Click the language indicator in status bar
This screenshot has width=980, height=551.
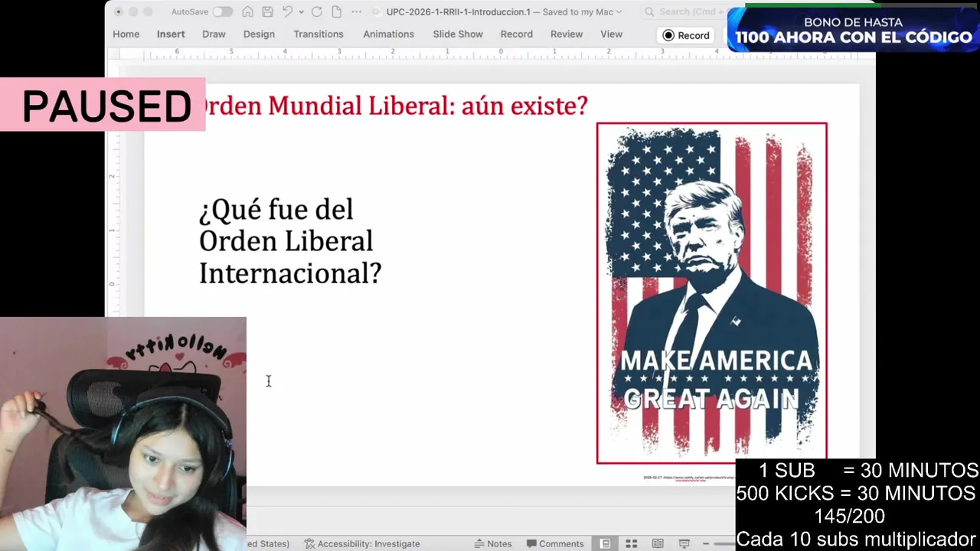click(268, 543)
